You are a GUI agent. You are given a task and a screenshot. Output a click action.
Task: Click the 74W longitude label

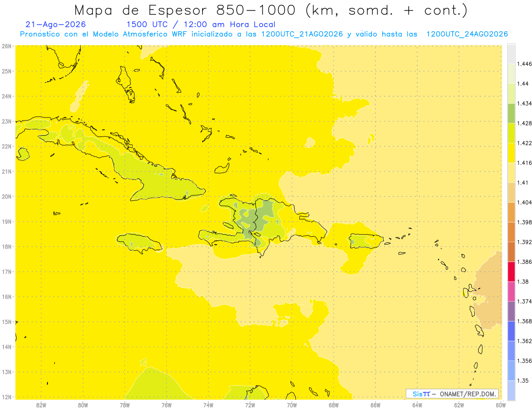tap(208, 405)
